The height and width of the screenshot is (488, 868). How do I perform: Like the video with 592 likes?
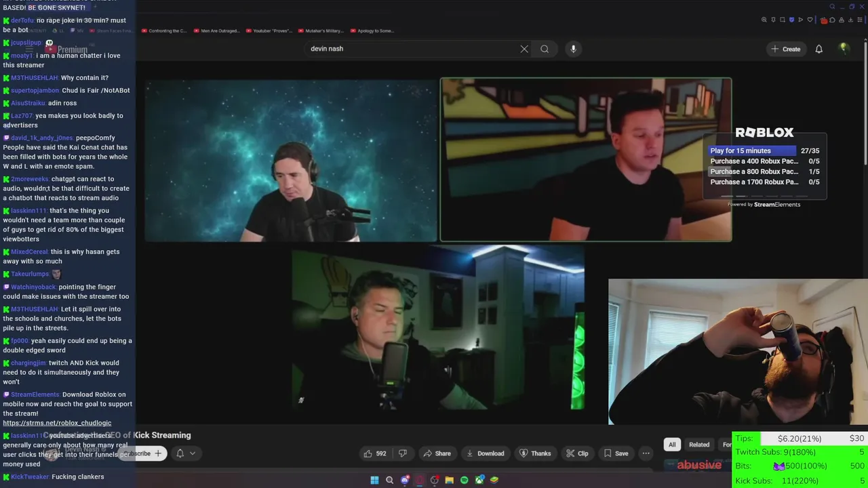point(375,453)
